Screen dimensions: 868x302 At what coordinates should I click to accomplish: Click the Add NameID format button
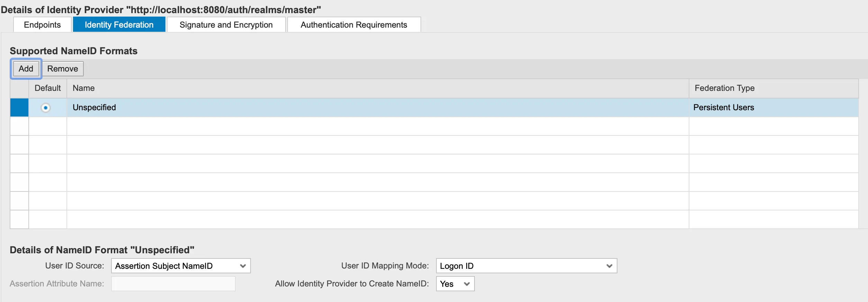click(26, 69)
